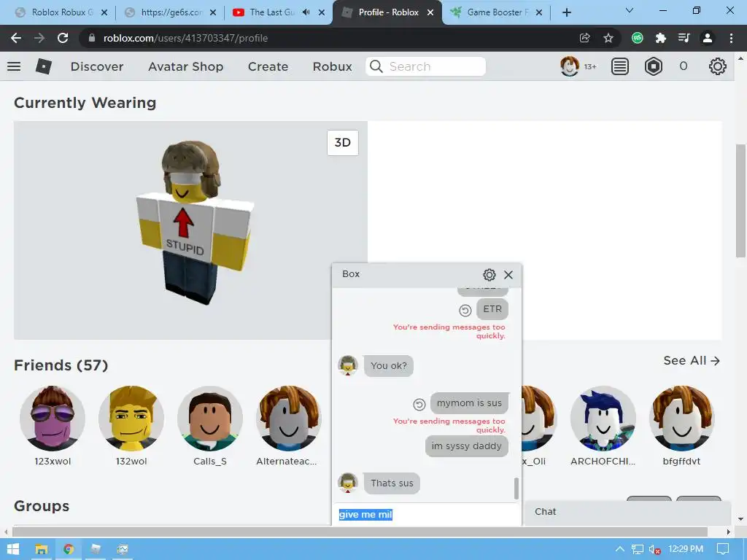Expand the Chat bar
The height and width of the screenshot is (560, 747).
point(627,511)
